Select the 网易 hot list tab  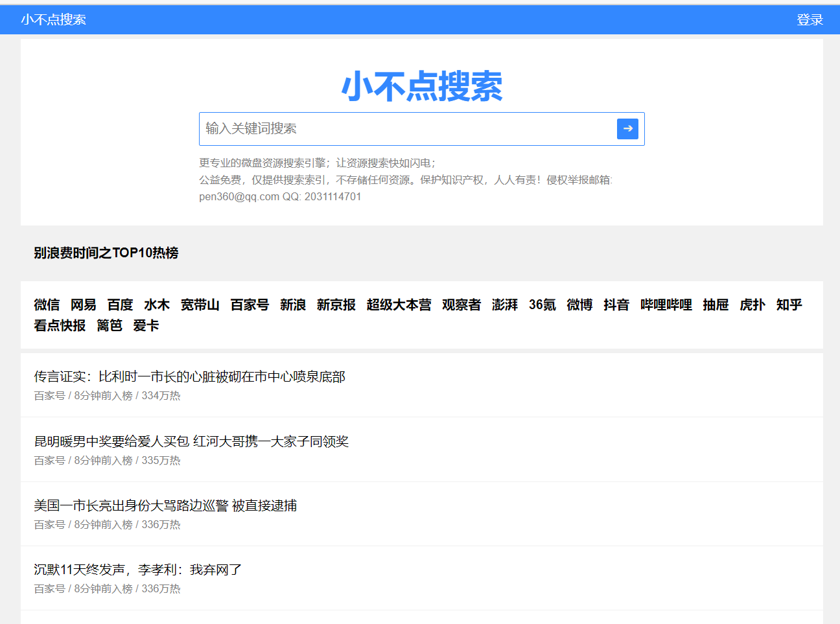coord(84,305)
